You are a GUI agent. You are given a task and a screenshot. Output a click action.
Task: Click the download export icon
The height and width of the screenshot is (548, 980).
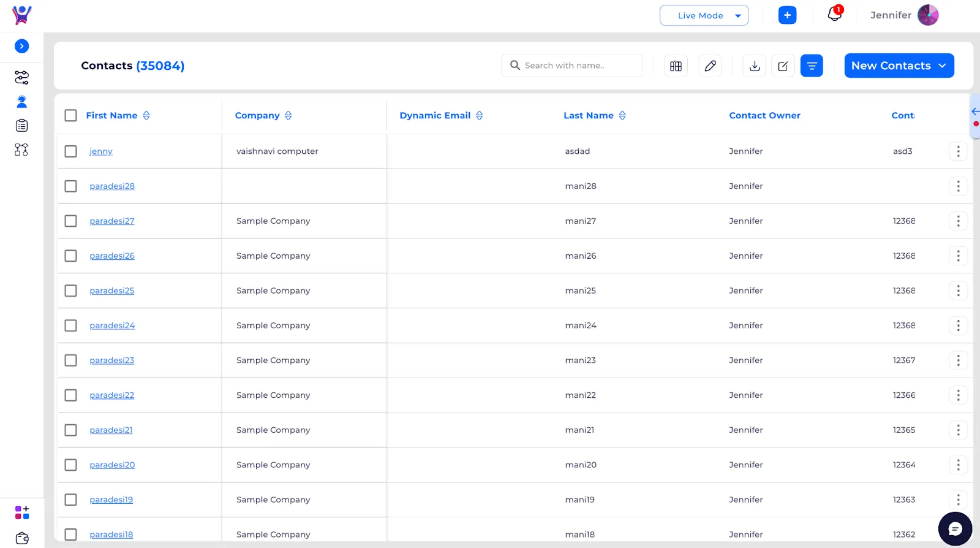(755, 66)
